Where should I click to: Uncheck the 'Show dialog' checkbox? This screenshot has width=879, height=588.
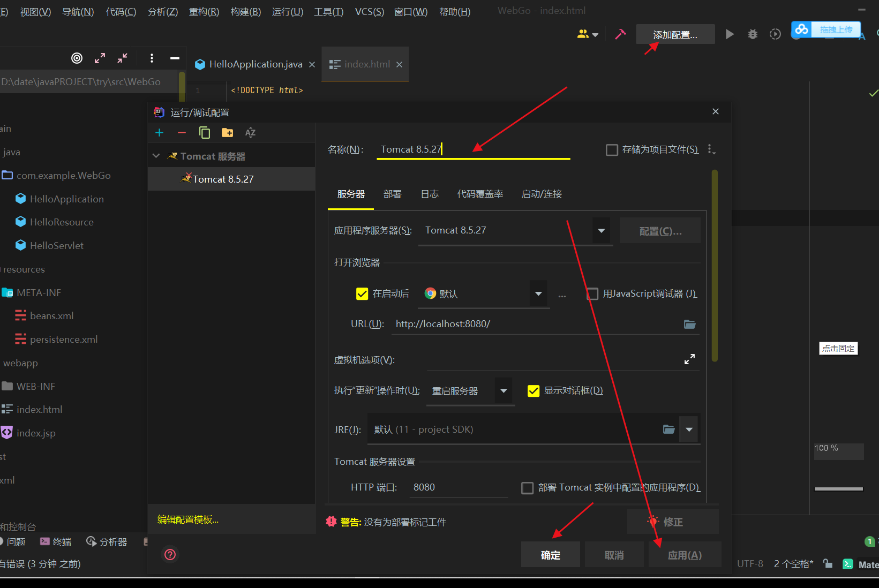click(x=534, y=391)
